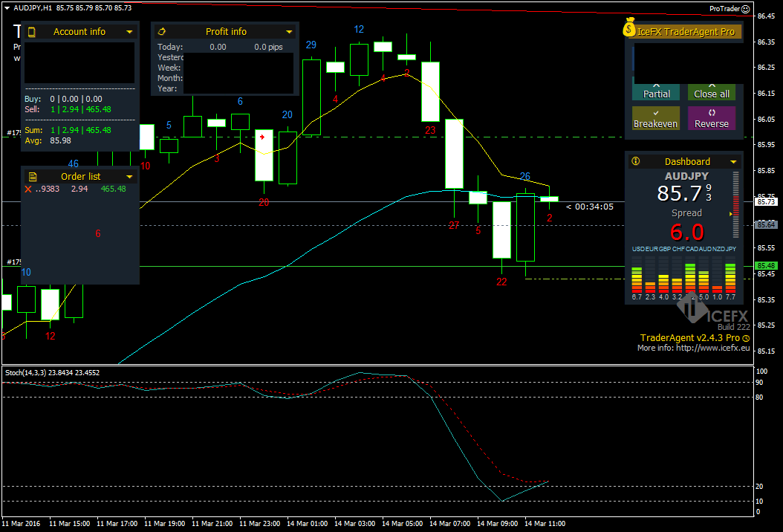Image resolution: width=783 pixels, height=532 pixels.
Task: Click the Close all button
Action: 712,92
